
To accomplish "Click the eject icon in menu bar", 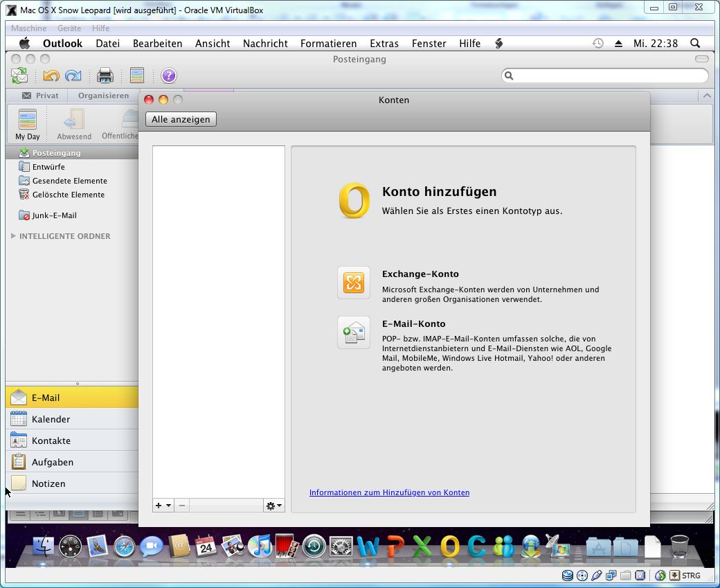I will [618, 44].
